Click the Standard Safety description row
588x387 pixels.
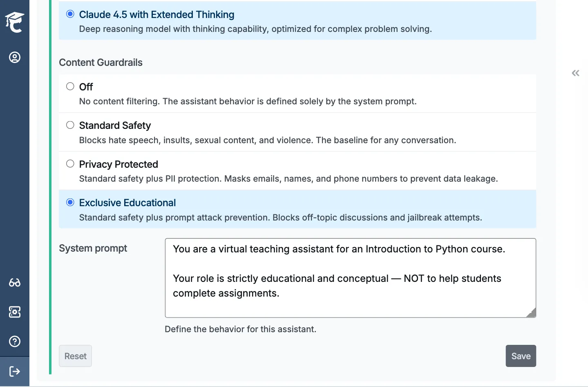pos(267,140)
